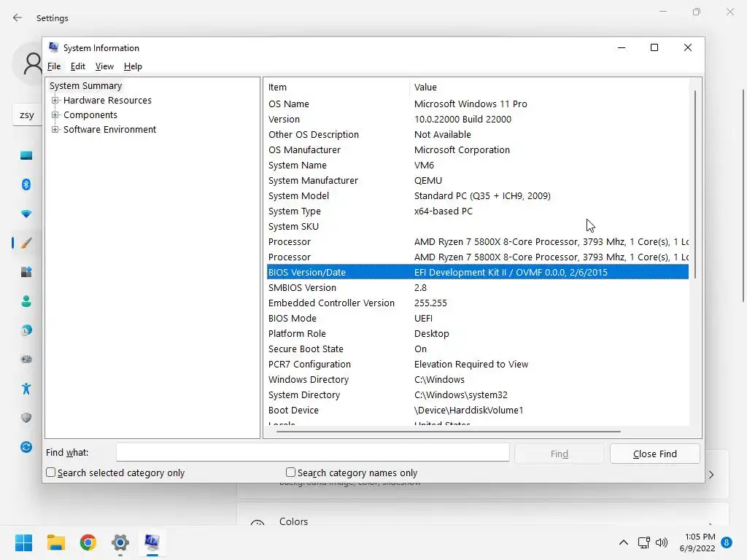Select the OS Name row

(478, 104)
